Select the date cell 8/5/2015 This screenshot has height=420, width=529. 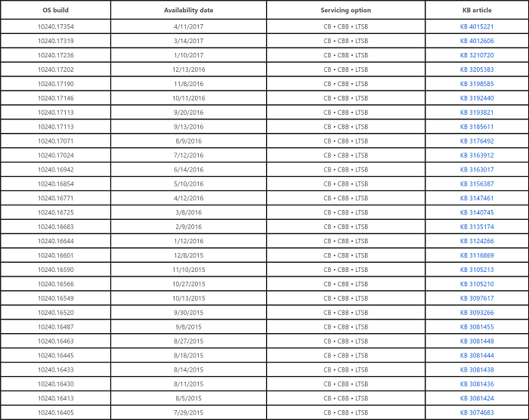click(x=189, y=398)
